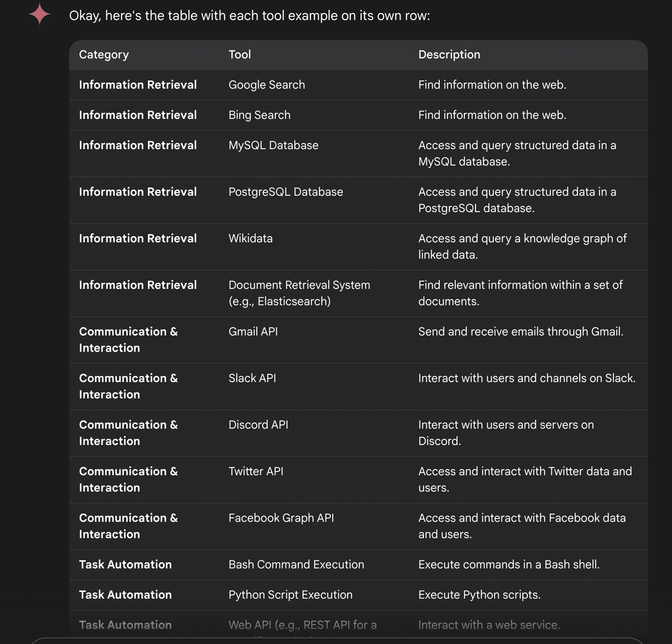Select the Facebook Graph API cell
The image size is (672, 644).
(281, 518)
